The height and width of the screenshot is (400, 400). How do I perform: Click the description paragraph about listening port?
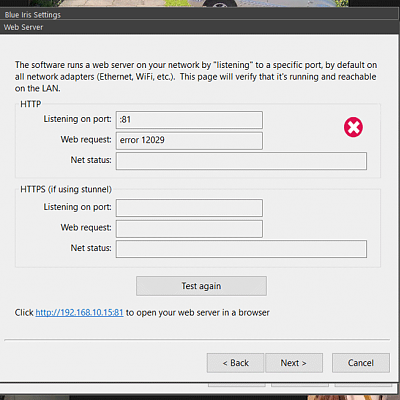[196, 77]
